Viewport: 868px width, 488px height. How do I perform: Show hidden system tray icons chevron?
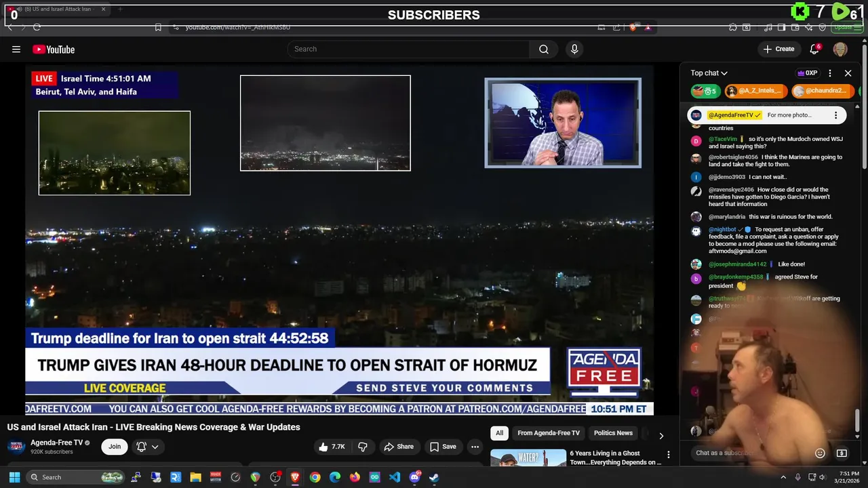783,477
